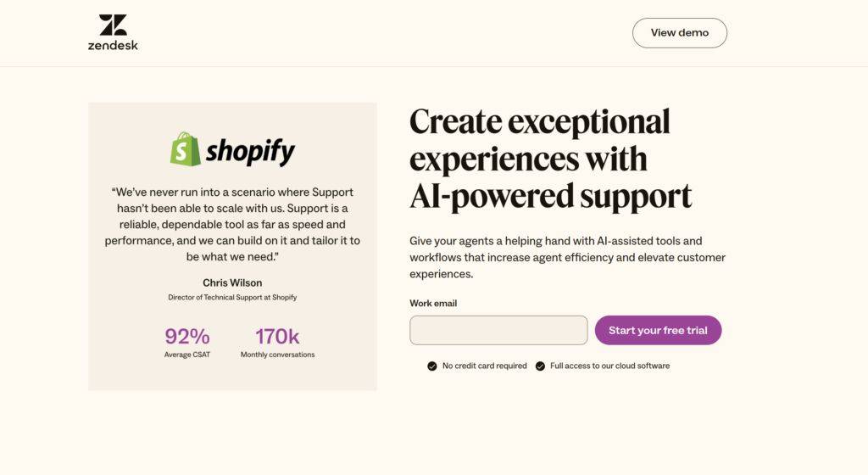This screenshot has height=475, width=868.
Task: Click the AI-assisted tools description paragraph
Action: click(567, 257)
